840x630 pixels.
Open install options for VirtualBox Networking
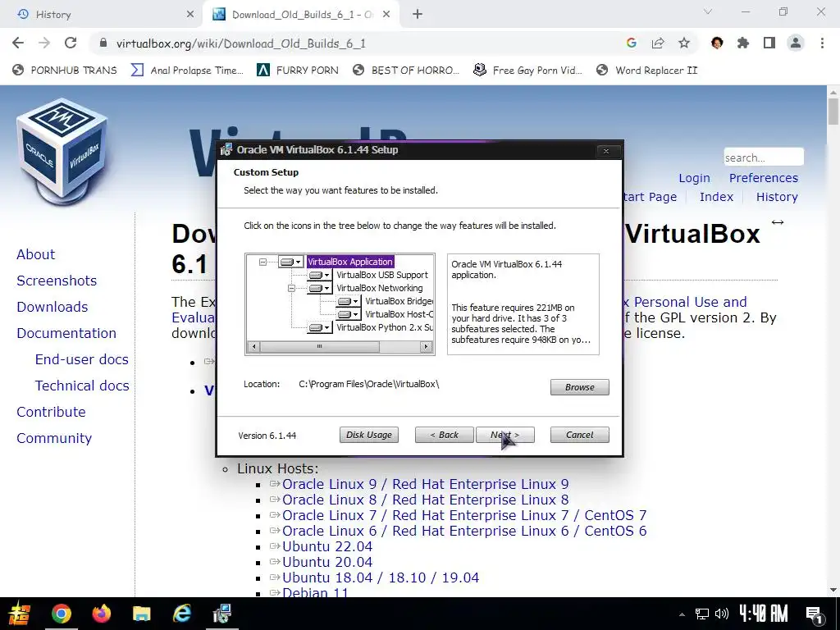319,288
